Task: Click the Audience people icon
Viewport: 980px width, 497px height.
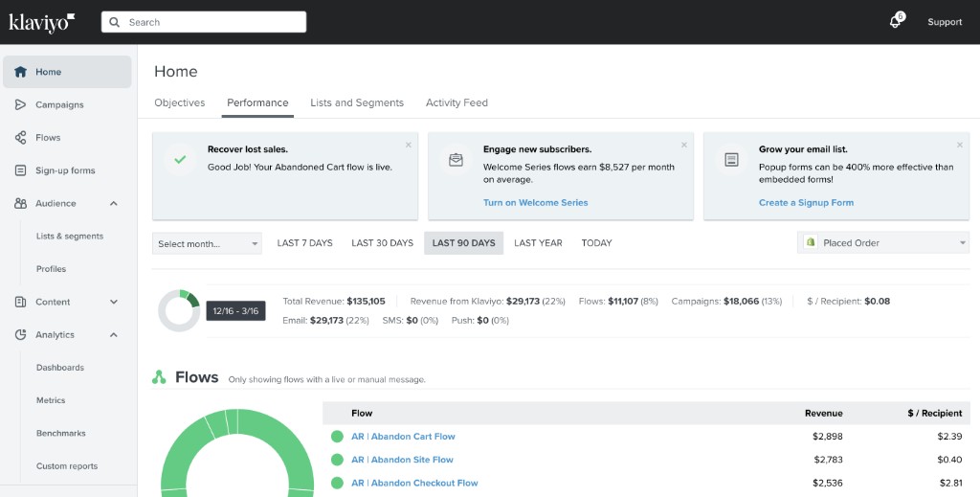Action: pos(21,203)
